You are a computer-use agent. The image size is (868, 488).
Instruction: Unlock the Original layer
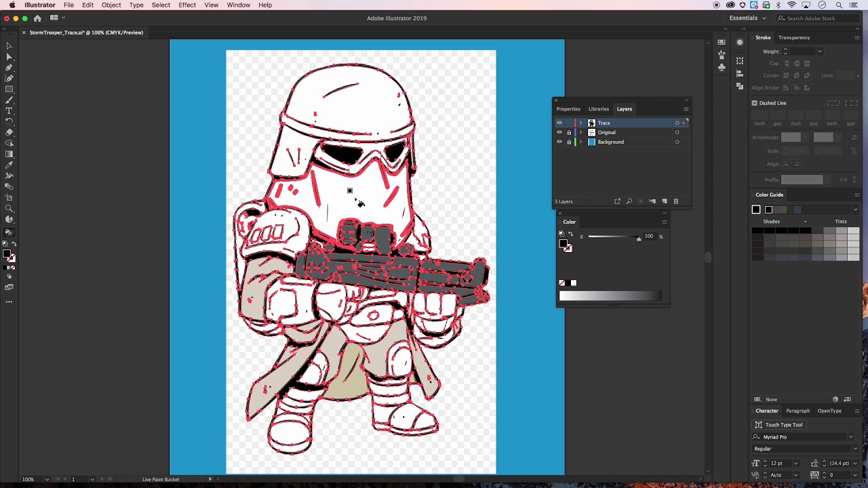569,132
